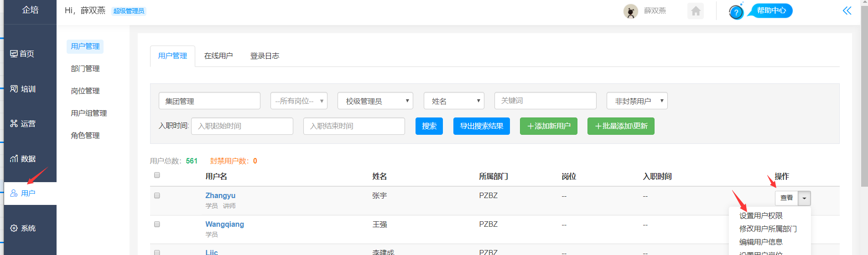Switch to the 在线用户 tab

tap(218, 56)
